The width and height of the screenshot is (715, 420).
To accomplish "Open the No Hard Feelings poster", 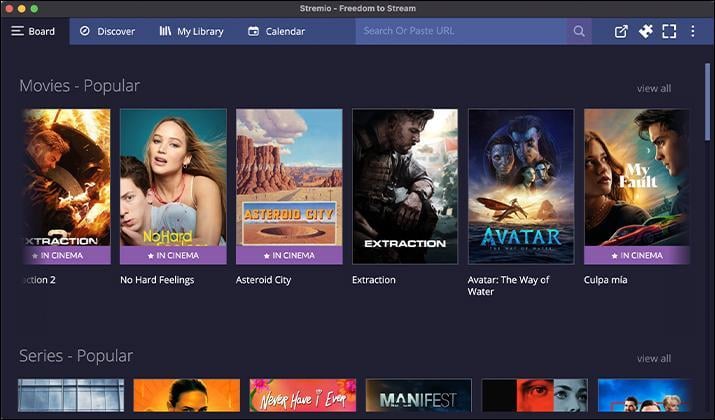I will 173,186.
